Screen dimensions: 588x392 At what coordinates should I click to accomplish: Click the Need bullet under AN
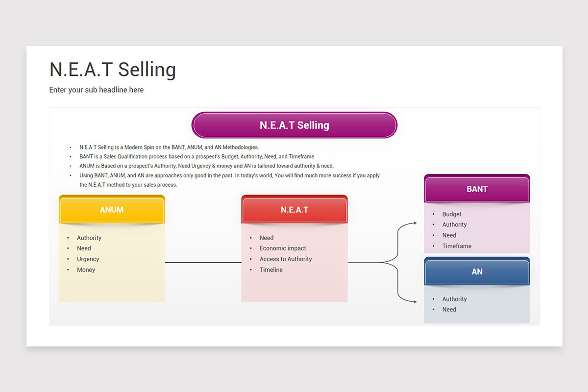[x=449, y=310]
